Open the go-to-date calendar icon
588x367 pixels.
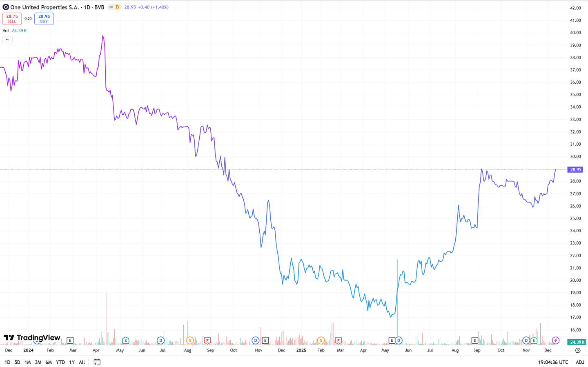[x=97, y=362]
